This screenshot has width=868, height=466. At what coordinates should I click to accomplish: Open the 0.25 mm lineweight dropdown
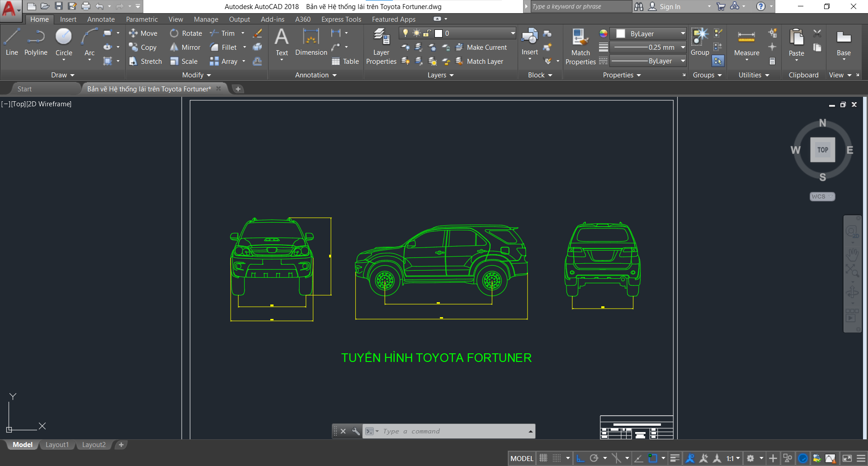648,47
